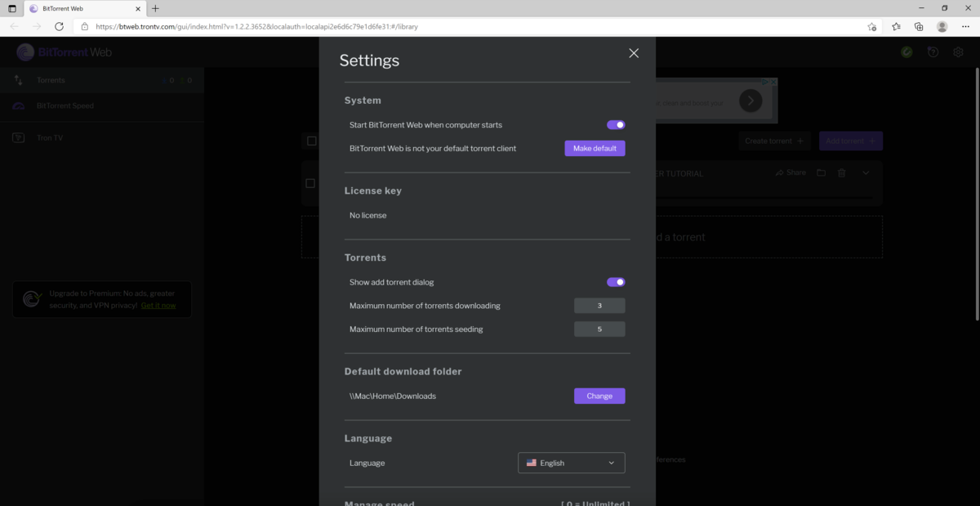Click the Get it now premium link
The height and width of the screenshot is (506, 980).
click(158, 305)
